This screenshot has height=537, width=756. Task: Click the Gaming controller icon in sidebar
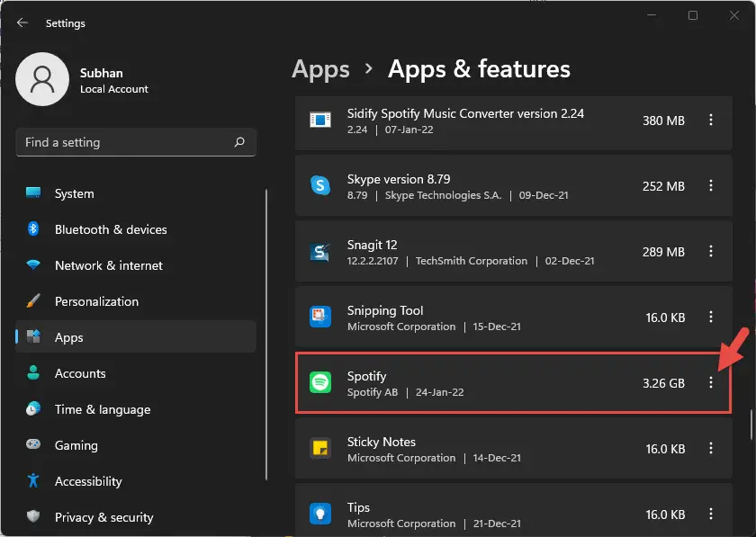[x=33, y=444]
